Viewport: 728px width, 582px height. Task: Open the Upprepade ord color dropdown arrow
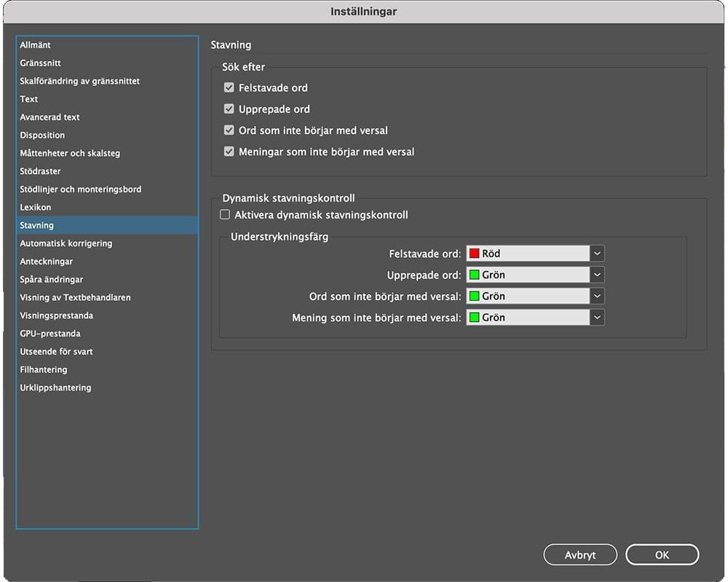point(597,275)
